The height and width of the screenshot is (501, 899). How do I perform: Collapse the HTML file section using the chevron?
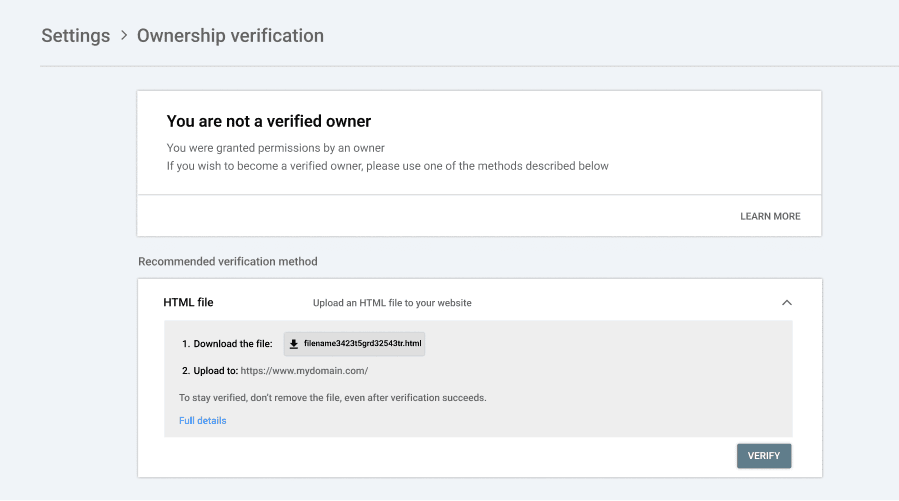pos(787,303)
